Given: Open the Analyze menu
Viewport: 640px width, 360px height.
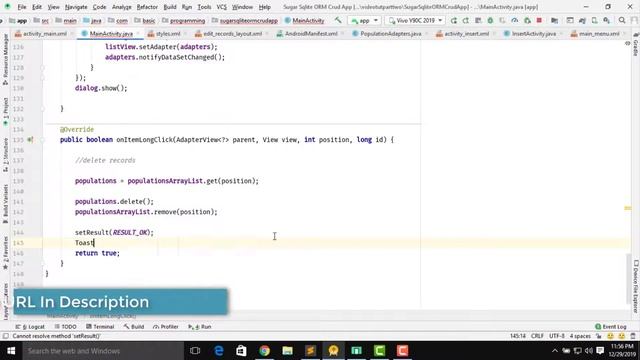Looking at the screenshot, I should (x=122, y=7).
